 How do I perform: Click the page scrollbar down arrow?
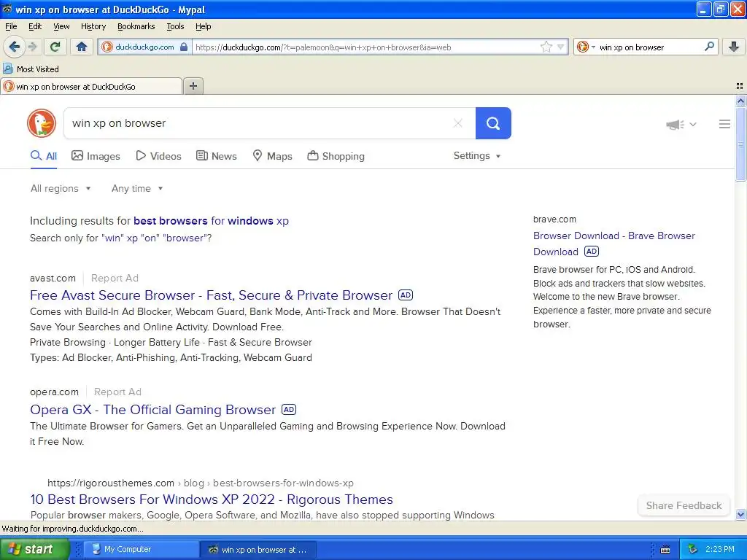[x=740, y=514]
